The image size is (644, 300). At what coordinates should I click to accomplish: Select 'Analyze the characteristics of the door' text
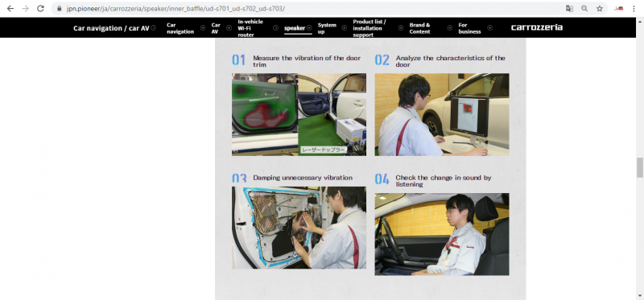click(451, 61)
